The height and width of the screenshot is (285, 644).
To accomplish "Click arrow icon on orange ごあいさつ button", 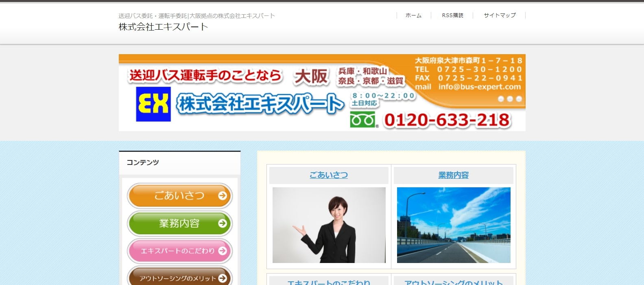I will tap(222, 196).
